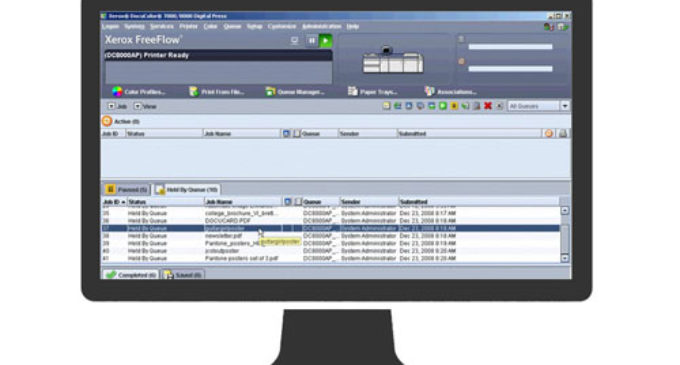The height and width of the screenshot is (365, 680).
Task: Open the Queue menu in menu bar
Action: click(x=232, y=26)
